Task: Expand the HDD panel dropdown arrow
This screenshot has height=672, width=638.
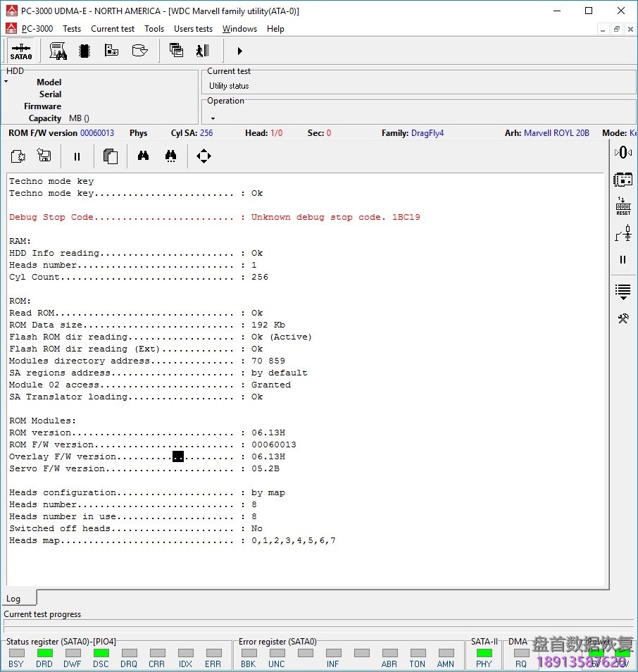Action: (6, 82)
